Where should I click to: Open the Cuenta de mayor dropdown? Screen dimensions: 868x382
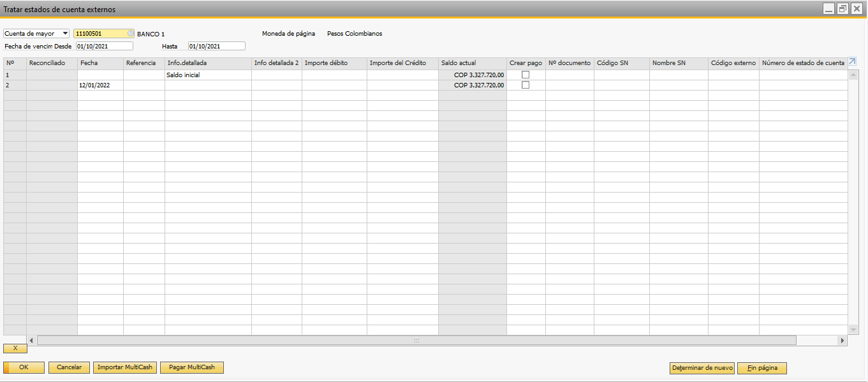64,33
